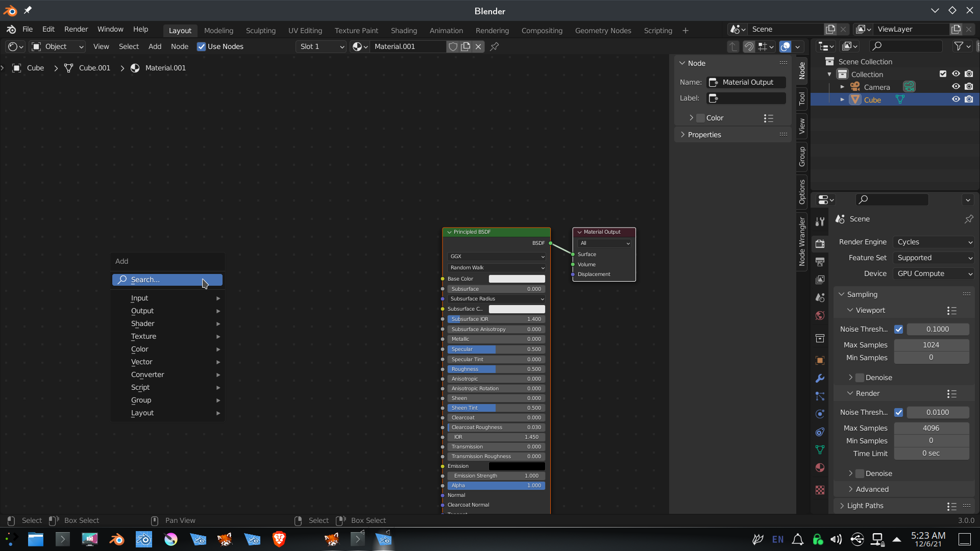Click the pin icon in node editor header

(x=494, y=46)
